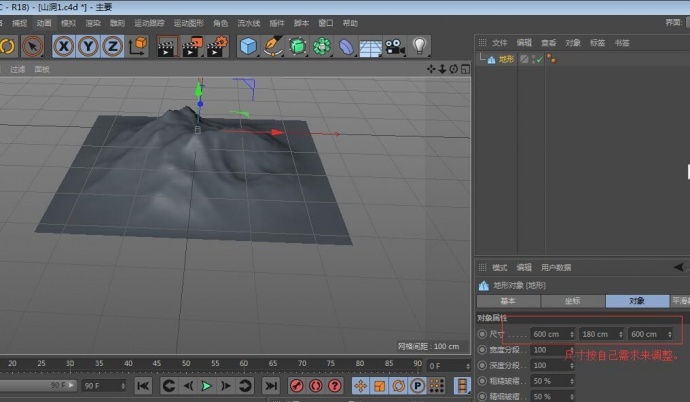Click the render to picture viewer clapperboard
The image size is (690, 402).
(x=191, y=46)
